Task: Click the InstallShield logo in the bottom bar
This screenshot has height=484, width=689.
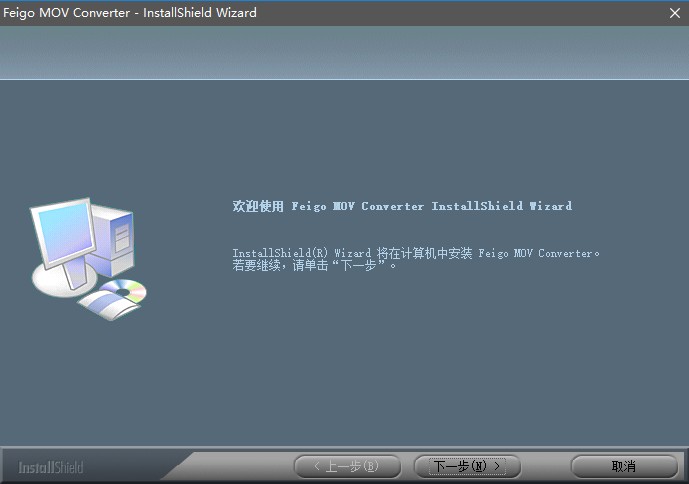Action: 51,467
